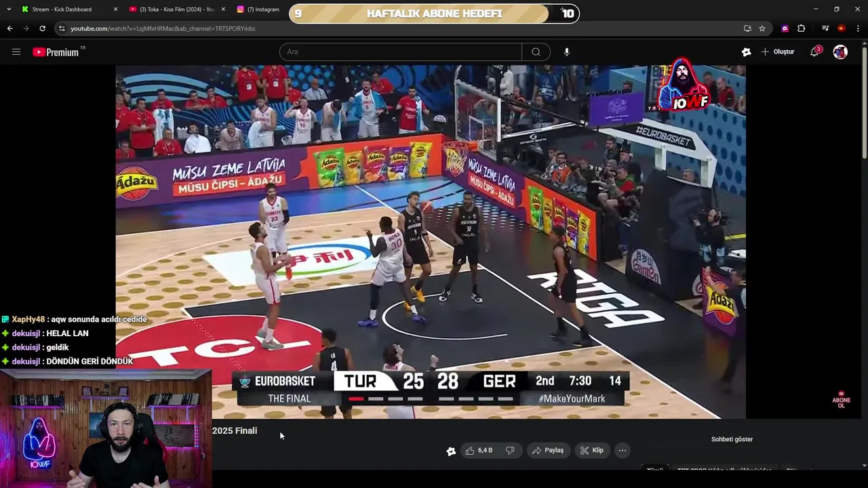
Task: Click the page vertical scrollbar
Action: [x=864, y=102]
